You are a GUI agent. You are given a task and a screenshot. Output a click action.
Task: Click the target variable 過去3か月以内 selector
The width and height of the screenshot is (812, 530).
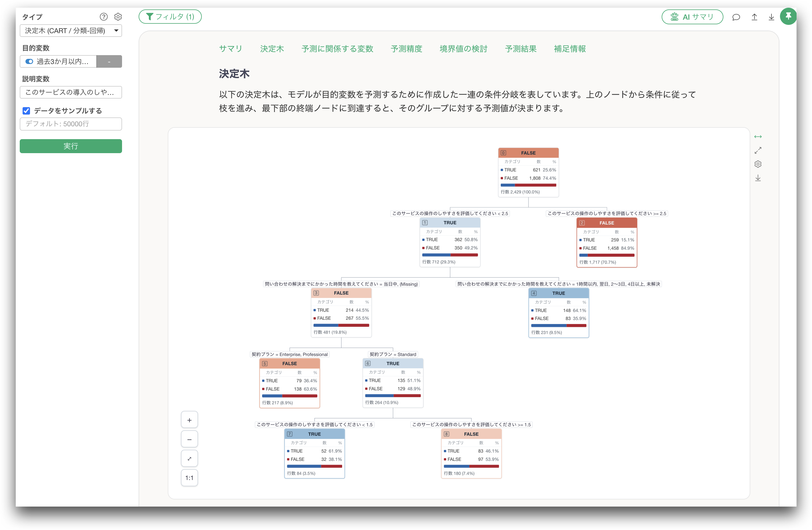click(58, 61)
